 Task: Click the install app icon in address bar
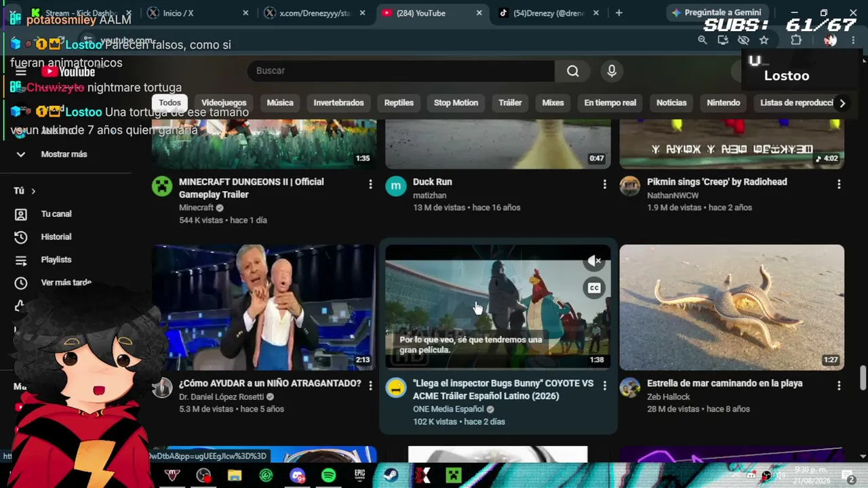click(x=723, y=40)
